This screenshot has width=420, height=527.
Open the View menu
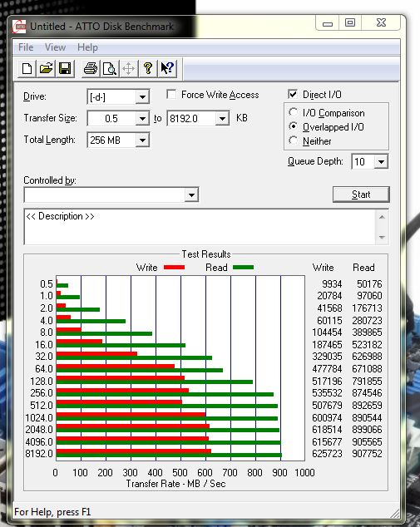55,47
